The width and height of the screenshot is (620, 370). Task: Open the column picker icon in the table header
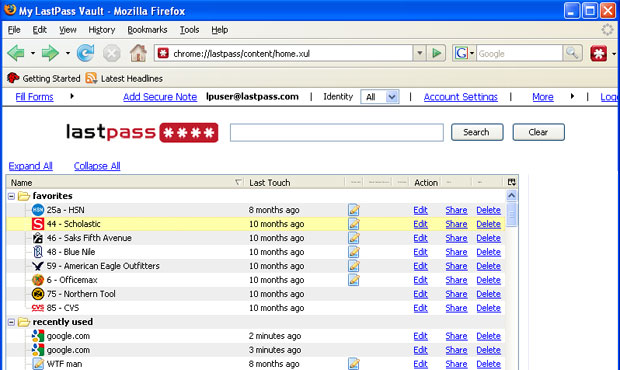[511, 182]
